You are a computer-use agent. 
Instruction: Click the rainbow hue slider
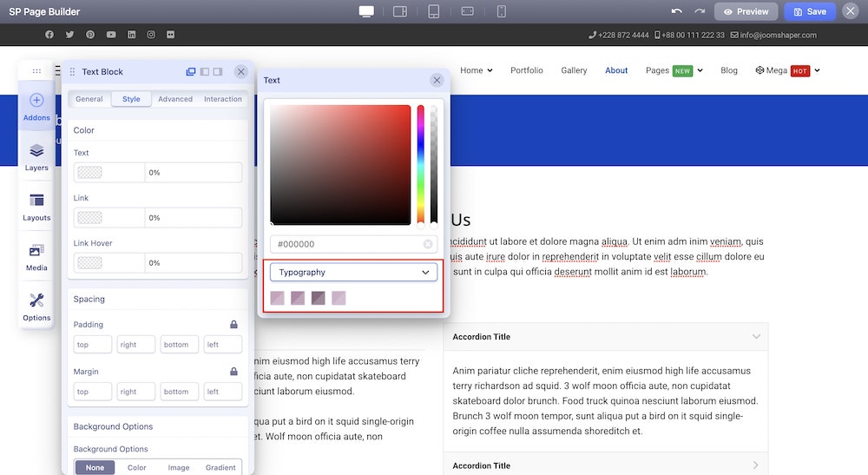[x=421, y=164]
